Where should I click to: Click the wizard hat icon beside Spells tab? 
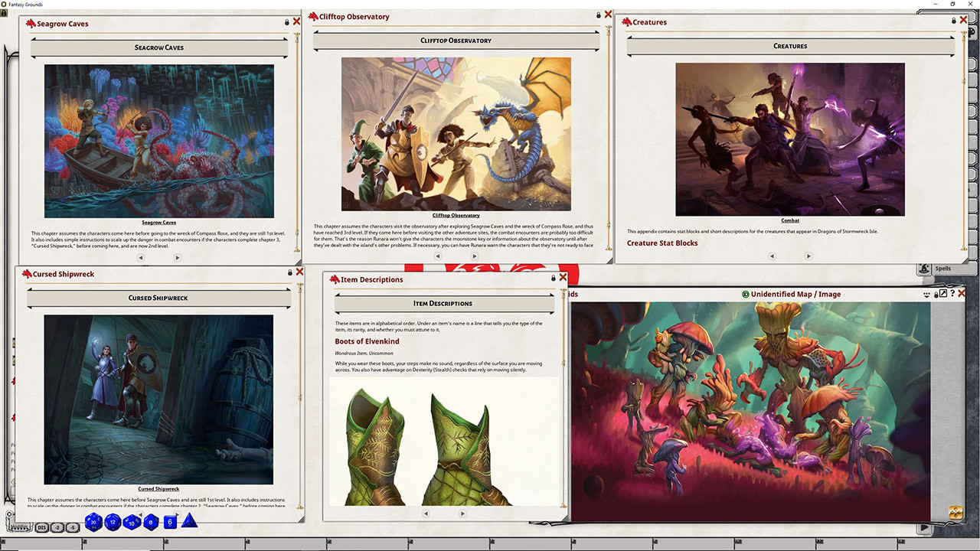[x=924, y=269]
